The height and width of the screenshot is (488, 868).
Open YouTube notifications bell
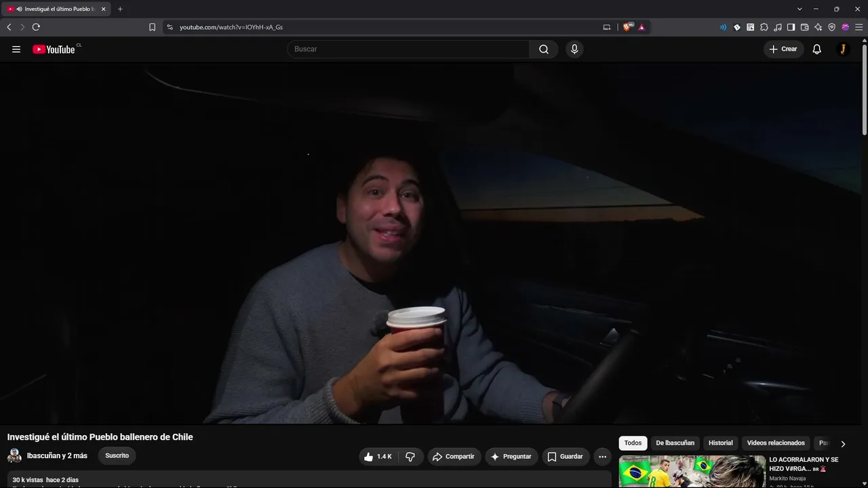[817, 49]
